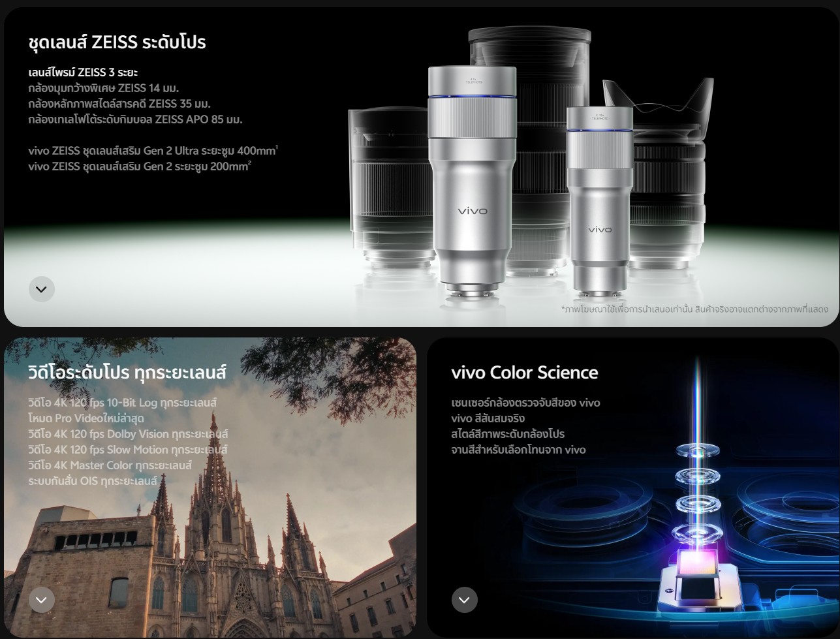Click the large silver vivo telephoto lens image
Image resolution: width=840 pixels, height=639 pixels.
click(x=473, y=182)
